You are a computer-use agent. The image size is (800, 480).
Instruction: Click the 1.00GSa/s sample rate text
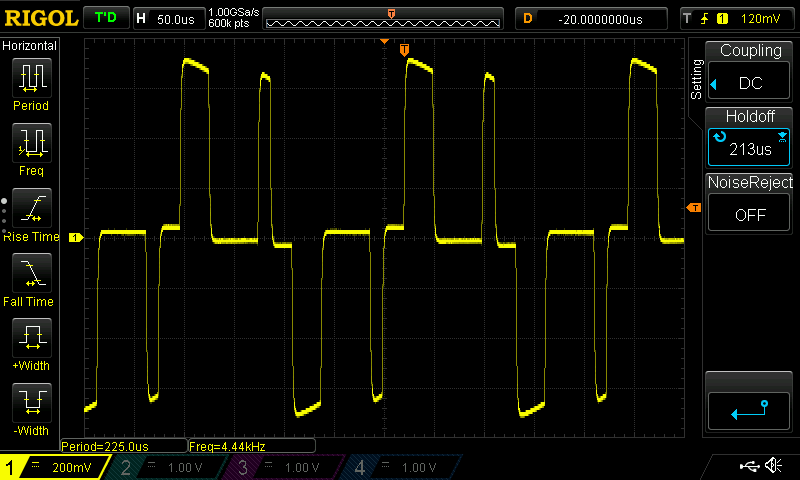click(234, 12)
